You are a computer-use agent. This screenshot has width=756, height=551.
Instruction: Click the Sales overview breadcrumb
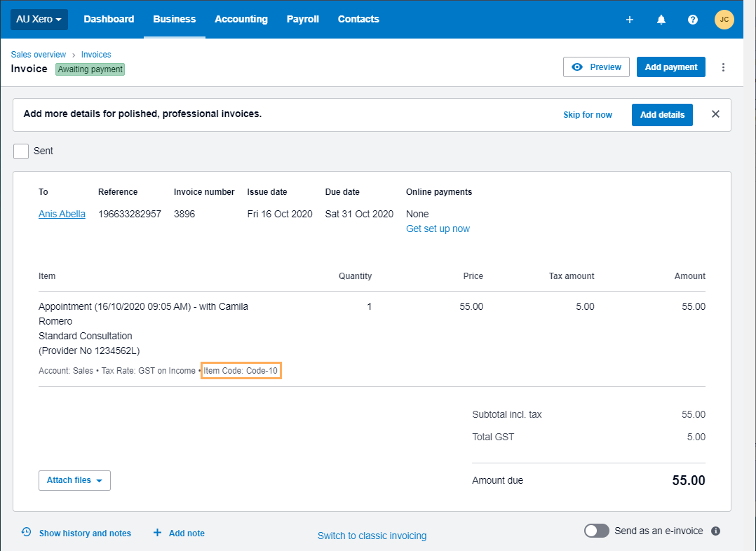[39, 55]
